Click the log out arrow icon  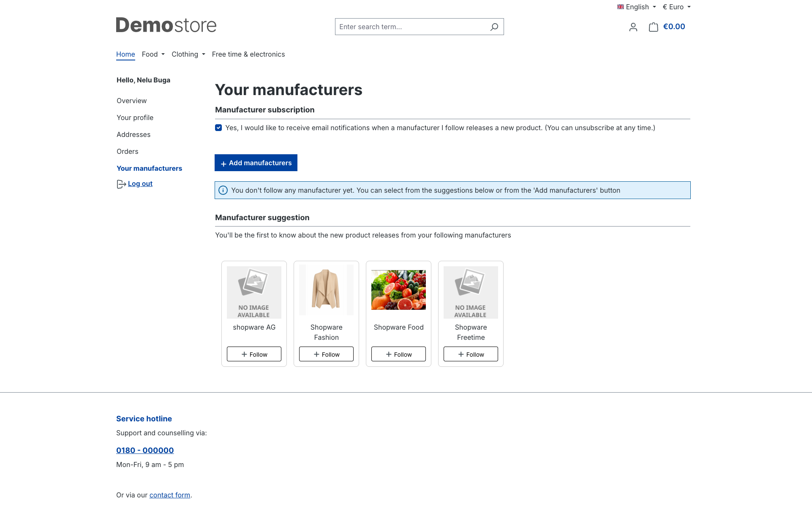120,184
